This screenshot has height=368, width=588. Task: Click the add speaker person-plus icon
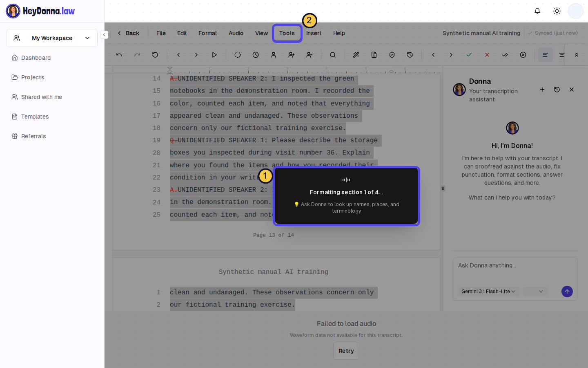pyautogui.click(x=292, y=55)
